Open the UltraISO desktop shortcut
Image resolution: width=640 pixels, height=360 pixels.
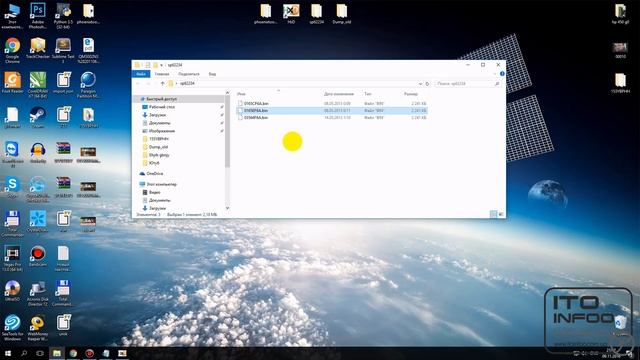pyautogui.click(x=12, y=291)
